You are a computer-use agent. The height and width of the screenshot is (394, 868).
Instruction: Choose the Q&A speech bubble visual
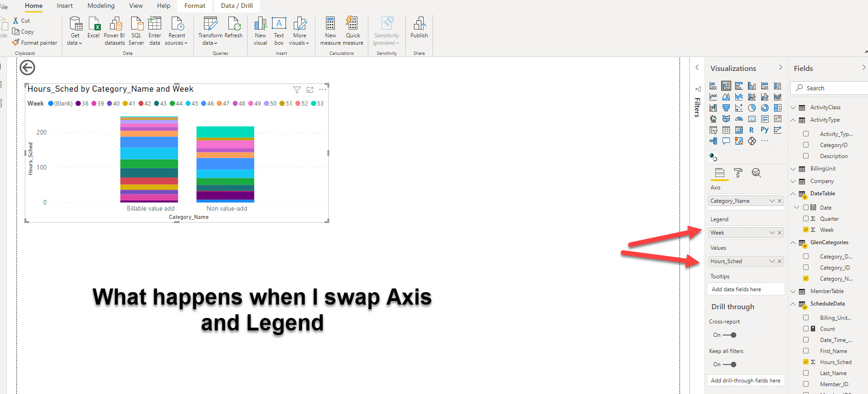(726, 141)
